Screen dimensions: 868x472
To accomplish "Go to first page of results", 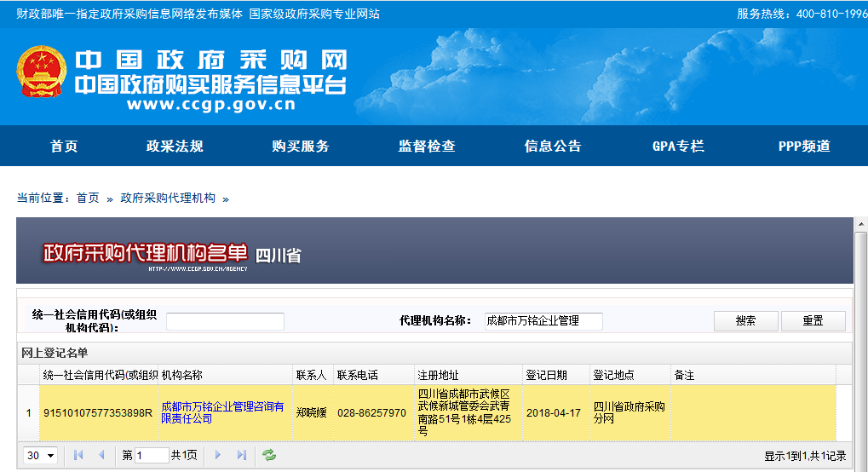I will [78, 456].
